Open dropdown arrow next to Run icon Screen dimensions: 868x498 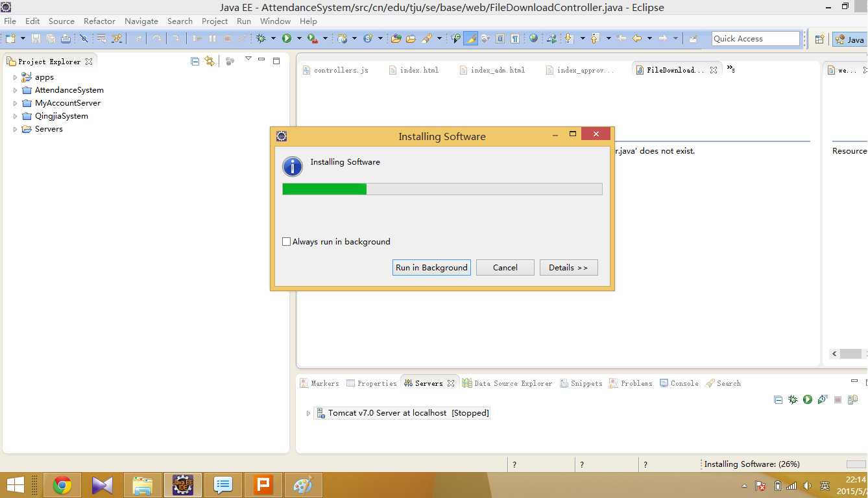pos(299,39)
